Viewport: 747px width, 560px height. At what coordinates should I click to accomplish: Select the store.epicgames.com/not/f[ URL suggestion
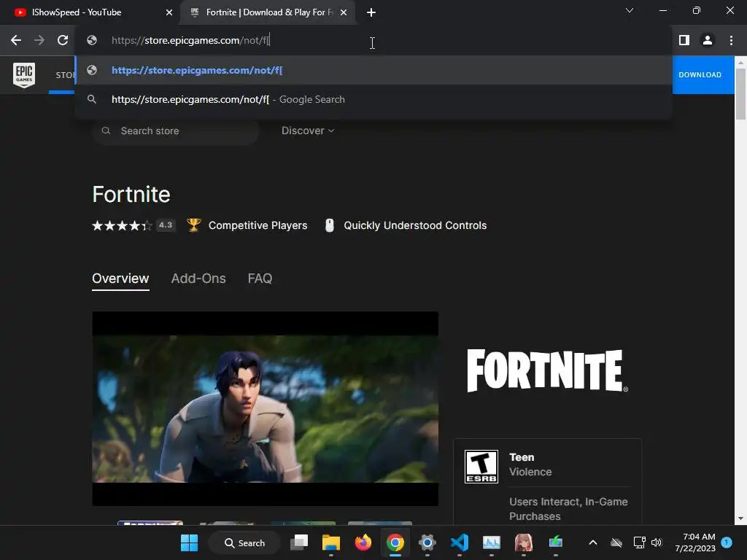coord(373,70)
